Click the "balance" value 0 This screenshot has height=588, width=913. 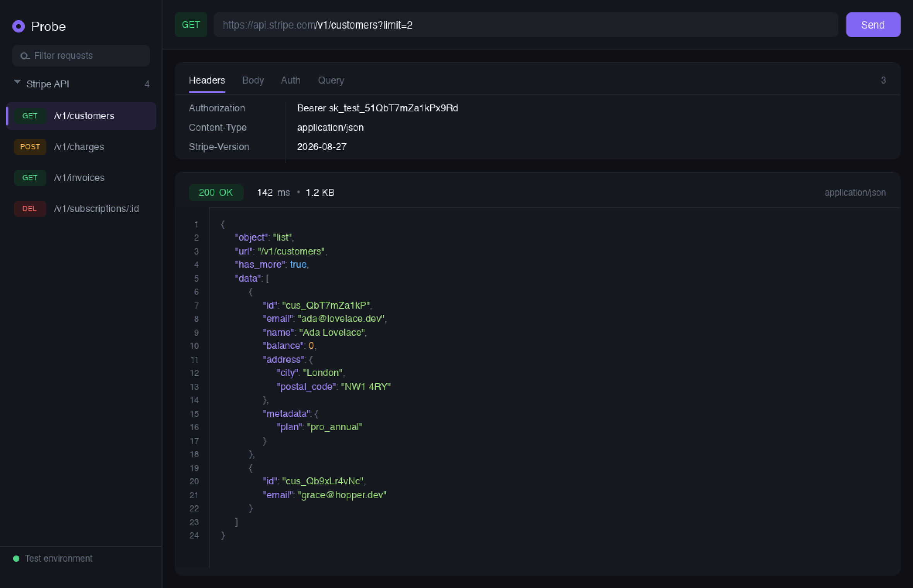311,345
